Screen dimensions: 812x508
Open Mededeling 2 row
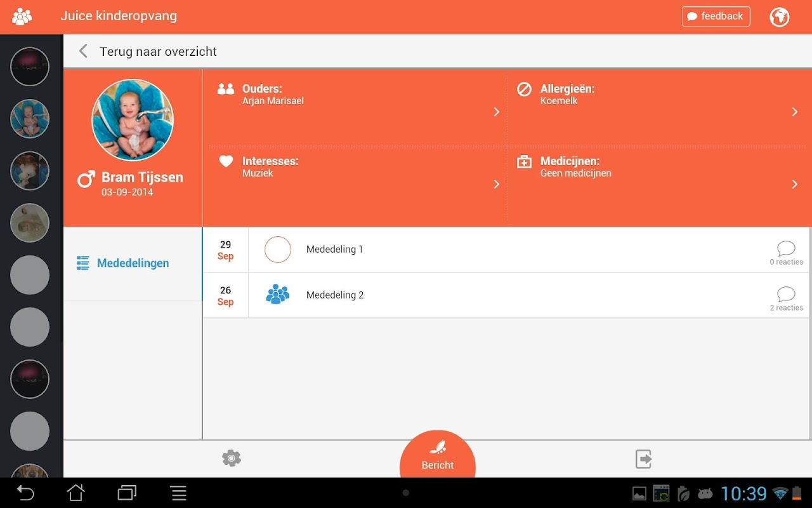point(506,295)
